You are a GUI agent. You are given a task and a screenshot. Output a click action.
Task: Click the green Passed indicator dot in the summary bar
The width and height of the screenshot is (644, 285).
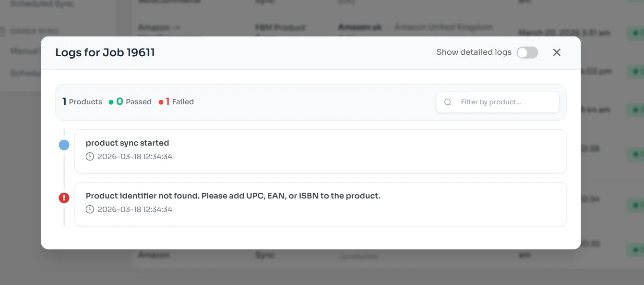110,101
